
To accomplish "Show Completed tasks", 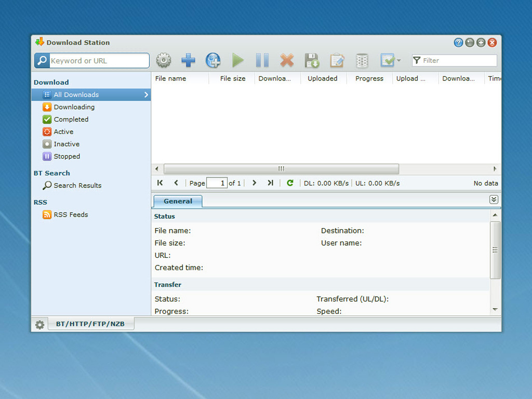I will (71, 119).
